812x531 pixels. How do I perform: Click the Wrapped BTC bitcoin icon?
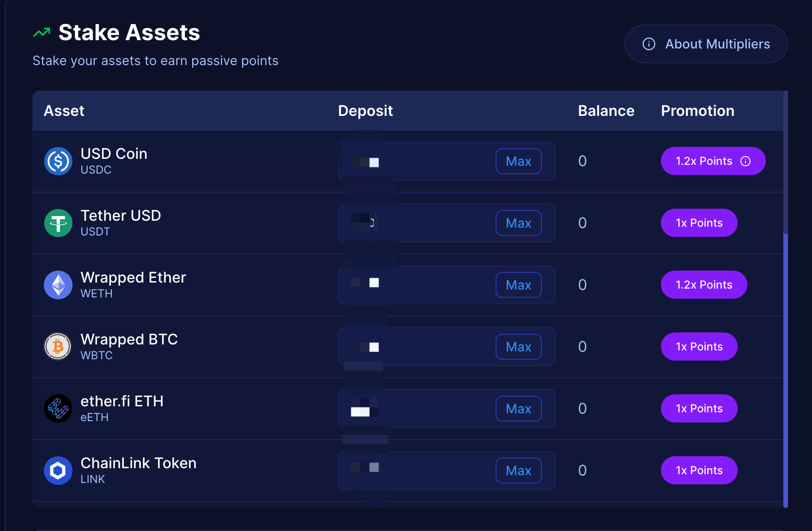coord(58,346)
